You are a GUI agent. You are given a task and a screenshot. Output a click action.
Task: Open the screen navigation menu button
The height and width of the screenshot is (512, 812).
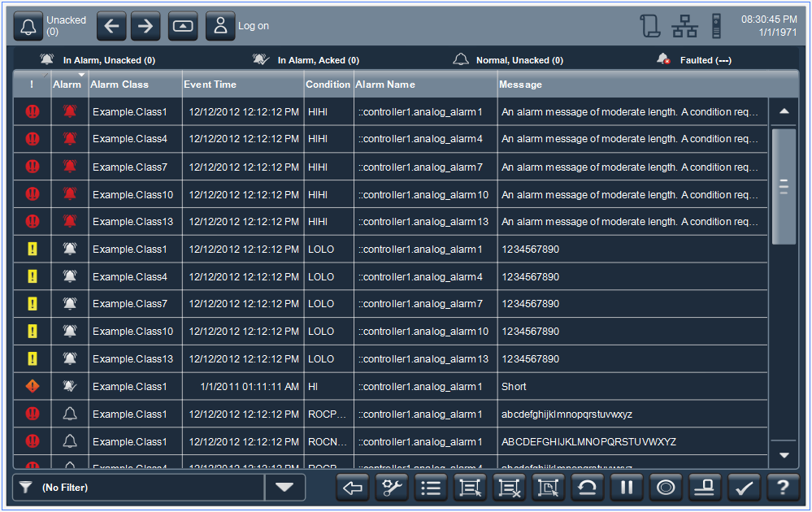point(183,26)
